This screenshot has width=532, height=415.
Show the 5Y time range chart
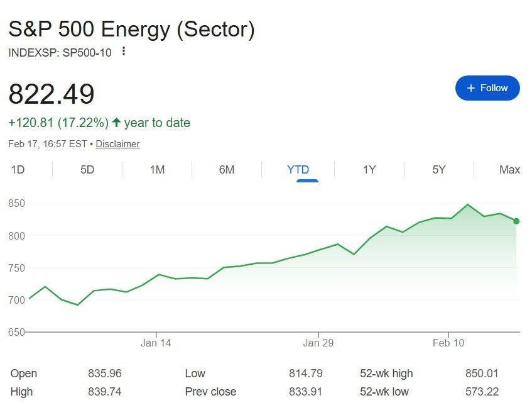pos(439,170)
